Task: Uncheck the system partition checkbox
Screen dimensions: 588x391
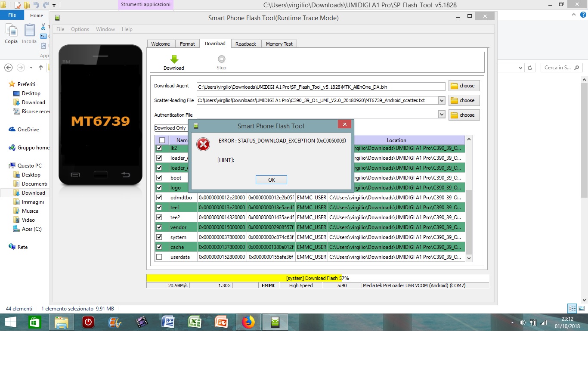Action: pos(159,237)
